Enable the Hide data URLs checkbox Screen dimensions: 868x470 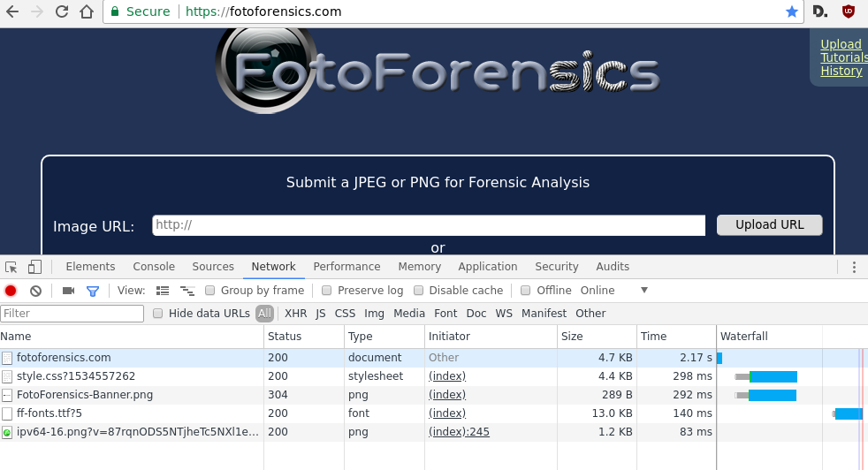(x=158, y=314)
